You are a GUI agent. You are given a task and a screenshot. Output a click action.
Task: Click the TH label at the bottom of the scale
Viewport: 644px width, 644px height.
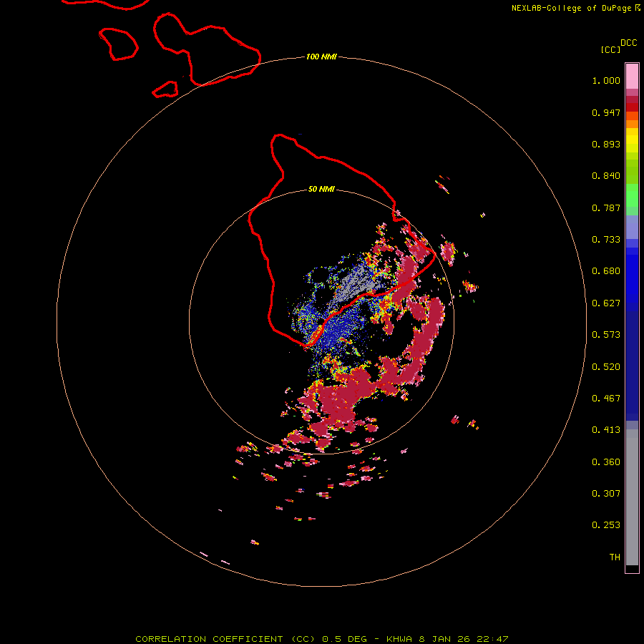point(615,557)
